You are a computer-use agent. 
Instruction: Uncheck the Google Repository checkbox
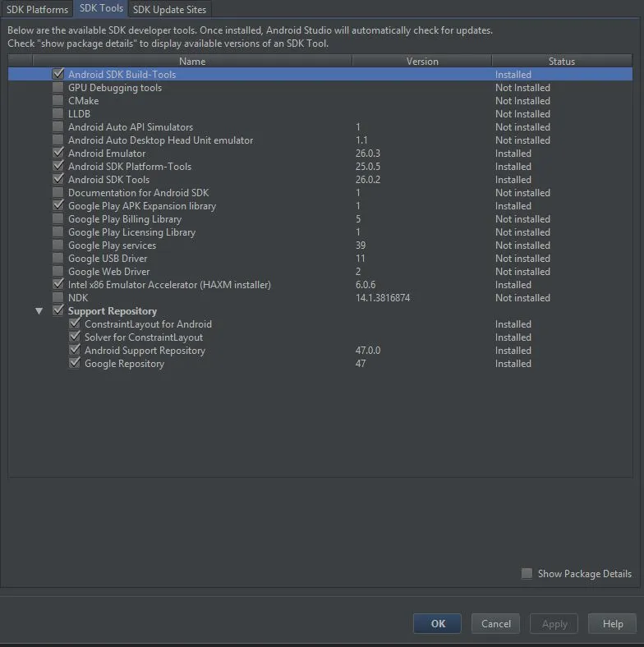click(x=75, y=363)
